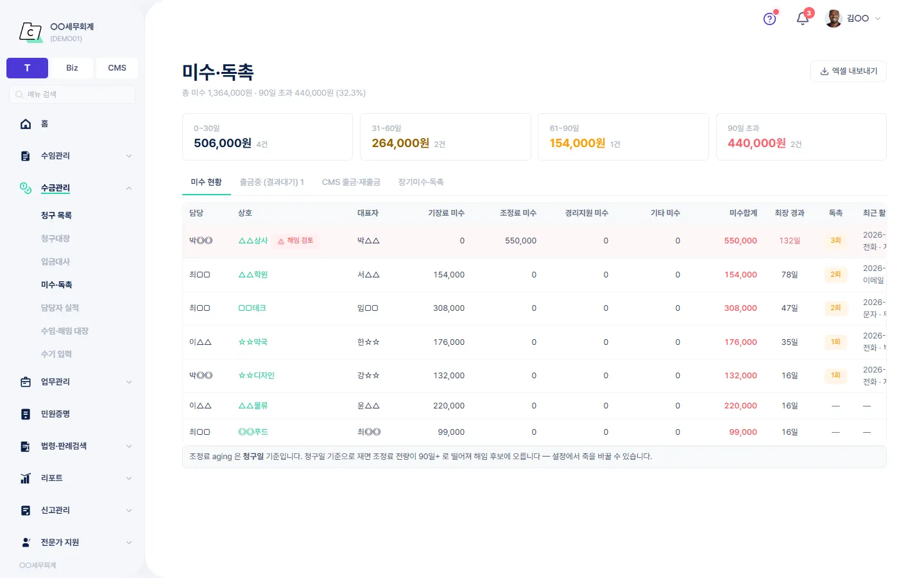Select the 미수 현황 tab
924x578 pixels.
[x=206, y=182]
